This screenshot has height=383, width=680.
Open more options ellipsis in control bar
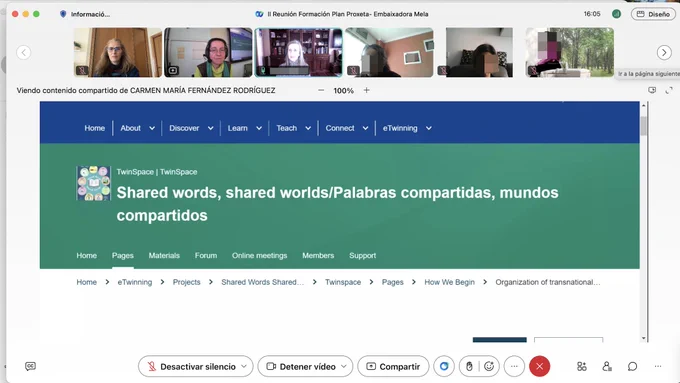[x=514, y=367]
